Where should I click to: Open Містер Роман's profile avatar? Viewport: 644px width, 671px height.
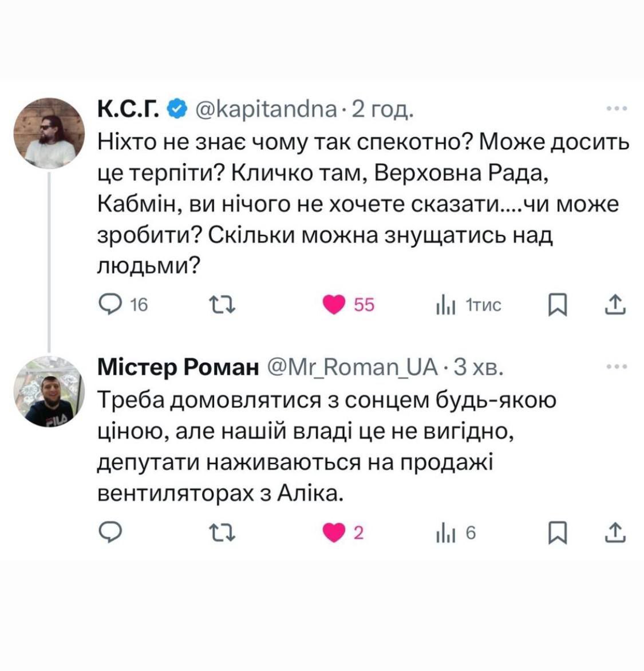pos(49,392)
